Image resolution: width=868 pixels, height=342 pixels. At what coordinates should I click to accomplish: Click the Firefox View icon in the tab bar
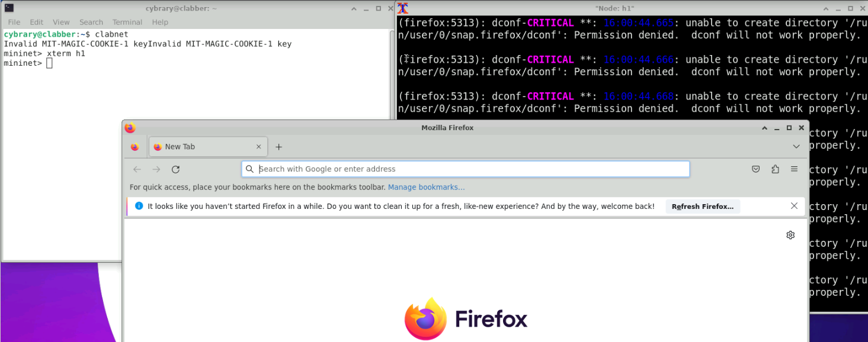pos(135,147)
